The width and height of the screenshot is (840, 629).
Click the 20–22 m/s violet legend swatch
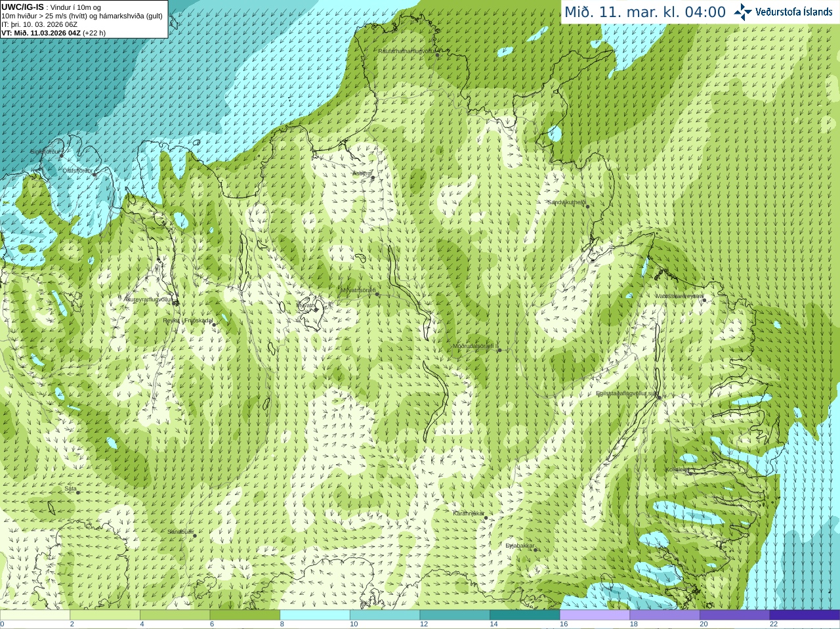735,615
